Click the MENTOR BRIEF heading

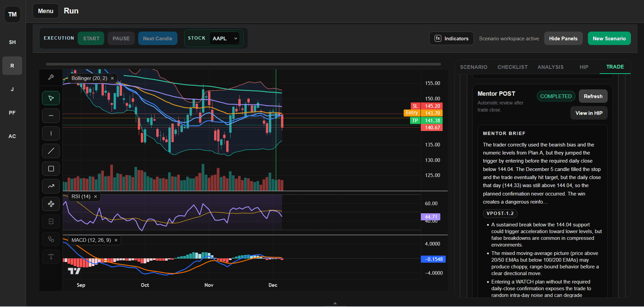504,133
